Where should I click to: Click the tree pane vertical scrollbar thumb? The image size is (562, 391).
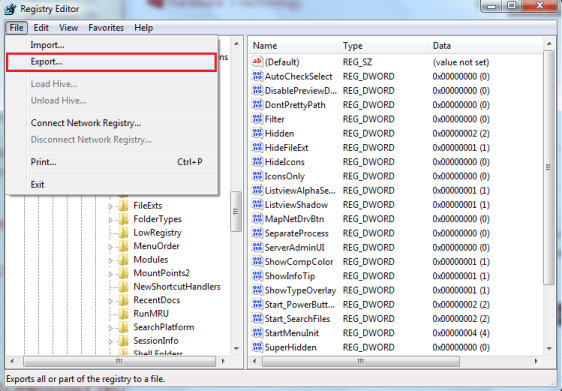pyautogui.click(x=236, y=211)
